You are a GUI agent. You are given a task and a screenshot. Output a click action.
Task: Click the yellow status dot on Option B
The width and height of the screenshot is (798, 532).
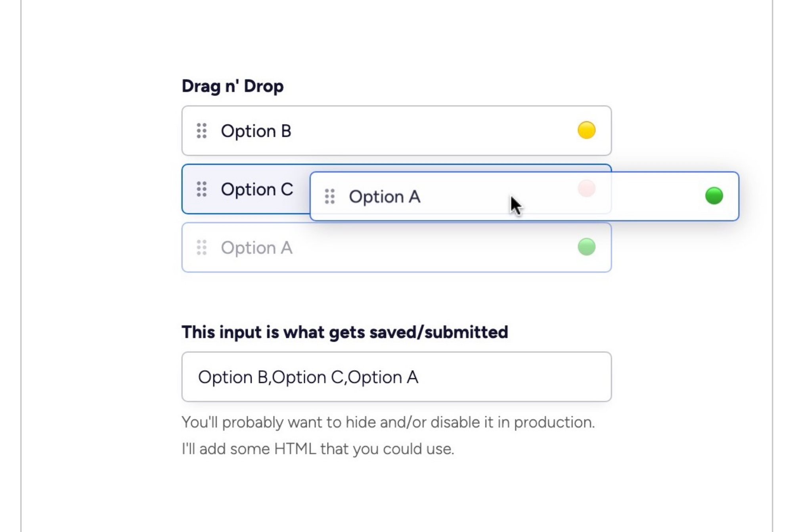(x=586, y=130)
